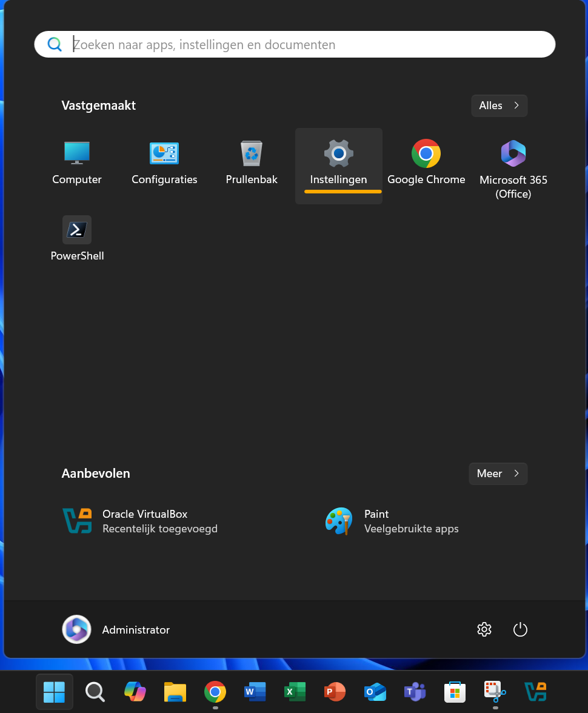Screen dimensions: 588x713
Task: Click the 'Aanbevolen' section heading
Action: 96,474
